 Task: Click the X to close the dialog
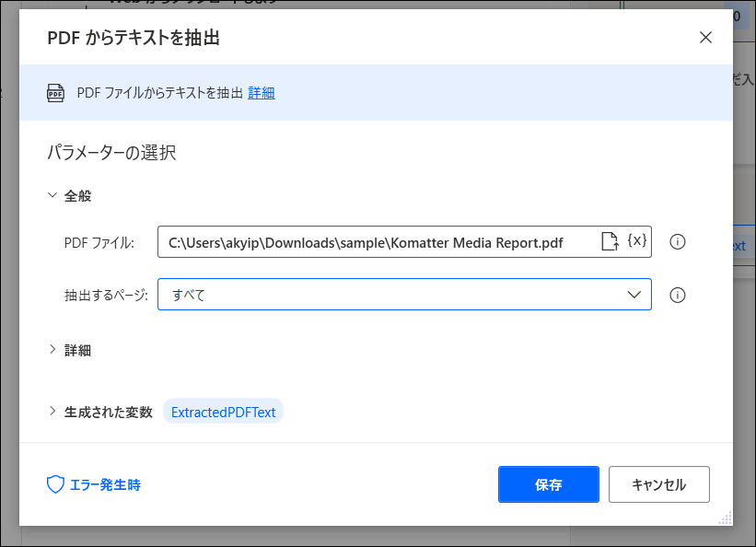pyautogui.click(x=705, y=38)
